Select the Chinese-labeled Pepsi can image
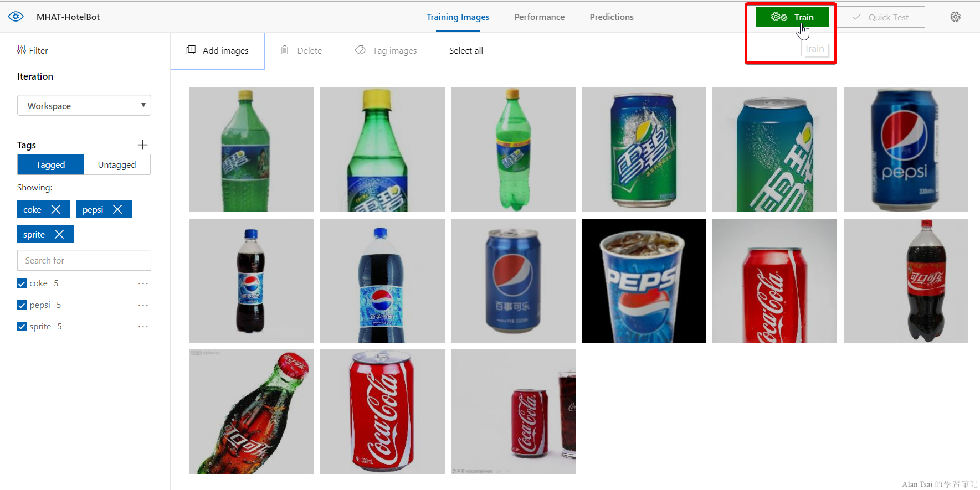980x490 pixels. pos(513,281)
